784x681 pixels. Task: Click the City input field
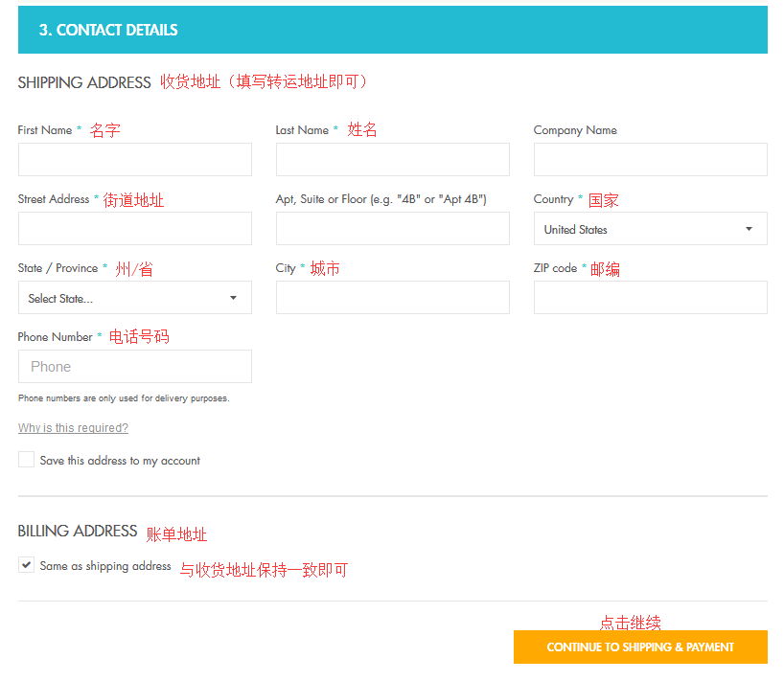point(392,298)
